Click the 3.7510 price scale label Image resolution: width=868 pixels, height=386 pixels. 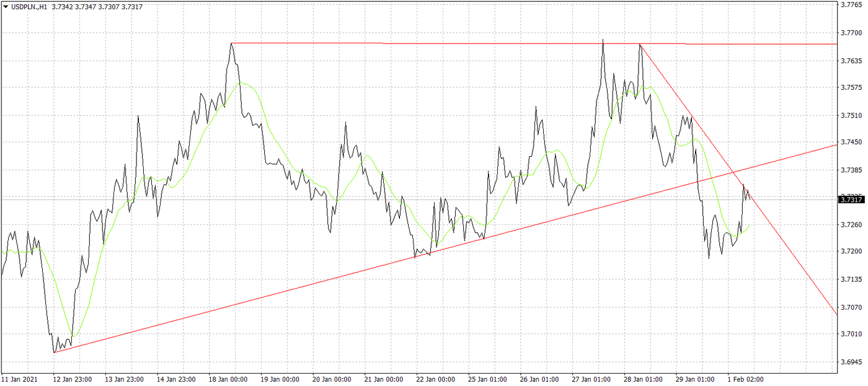(x=851, y=115)
